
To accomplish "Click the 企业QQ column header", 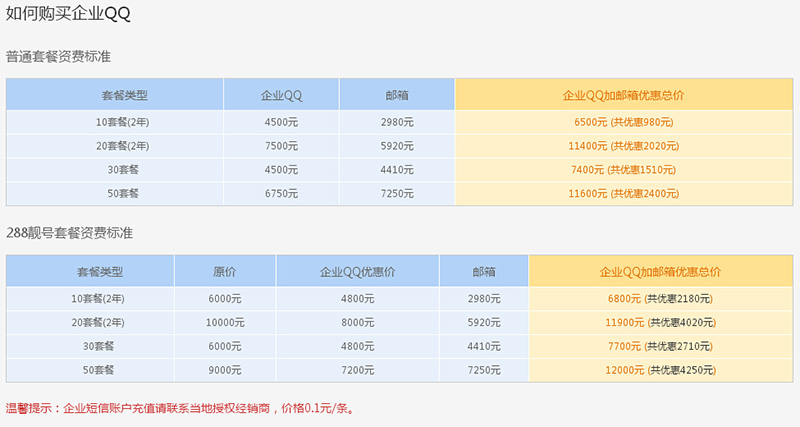I will point(281,95).
